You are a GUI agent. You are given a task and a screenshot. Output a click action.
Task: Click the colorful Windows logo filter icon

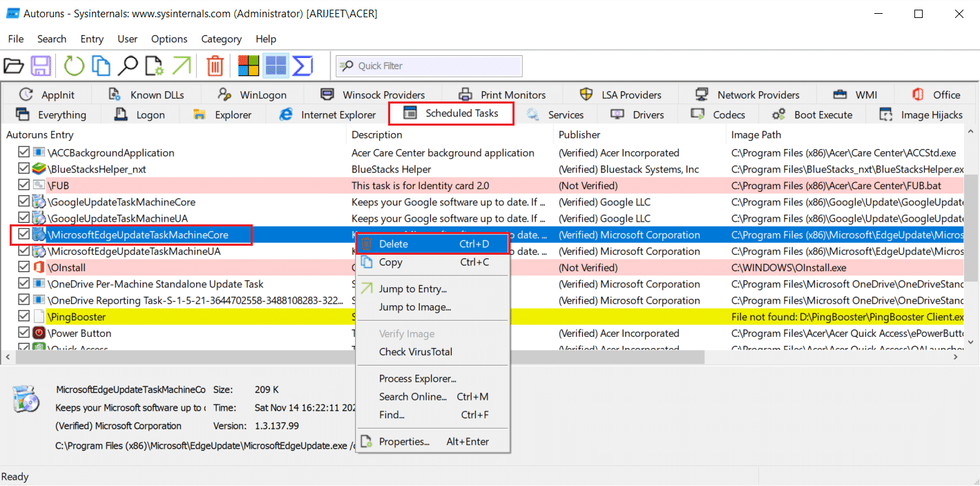click(x=249, y=66)
